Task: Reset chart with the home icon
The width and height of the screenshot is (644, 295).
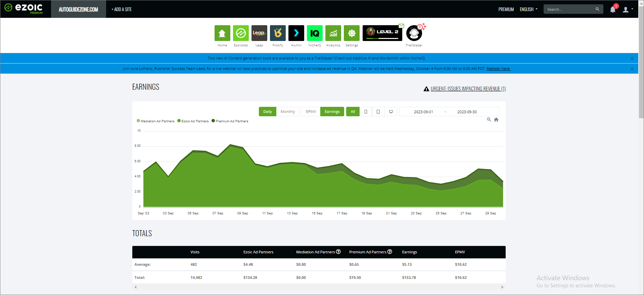Action: (496, 120)
